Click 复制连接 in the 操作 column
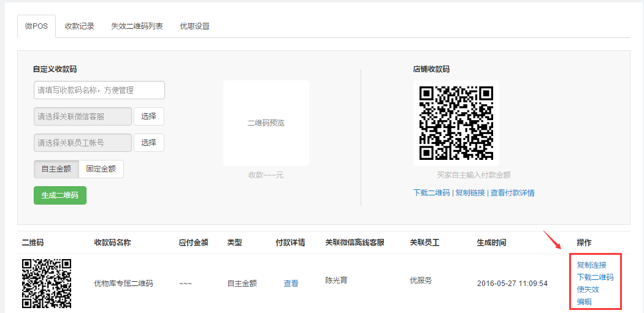644x313 pixels. [591, 265]
